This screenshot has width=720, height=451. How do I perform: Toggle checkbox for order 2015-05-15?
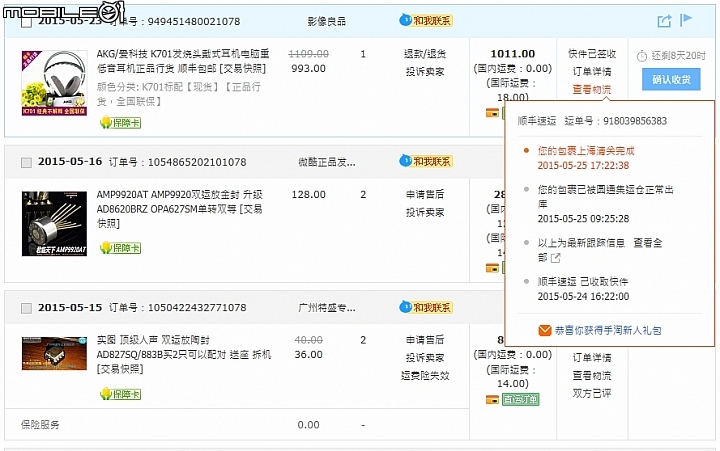(27, 308)
